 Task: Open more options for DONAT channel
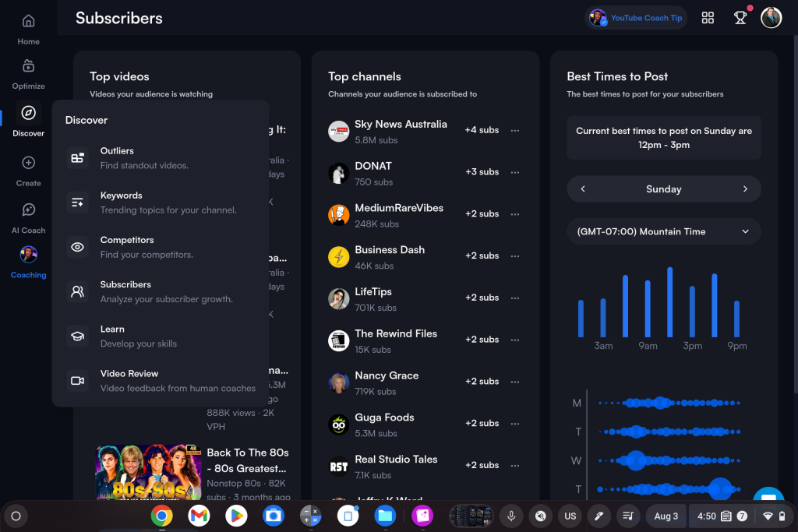[x=515, y=172]
